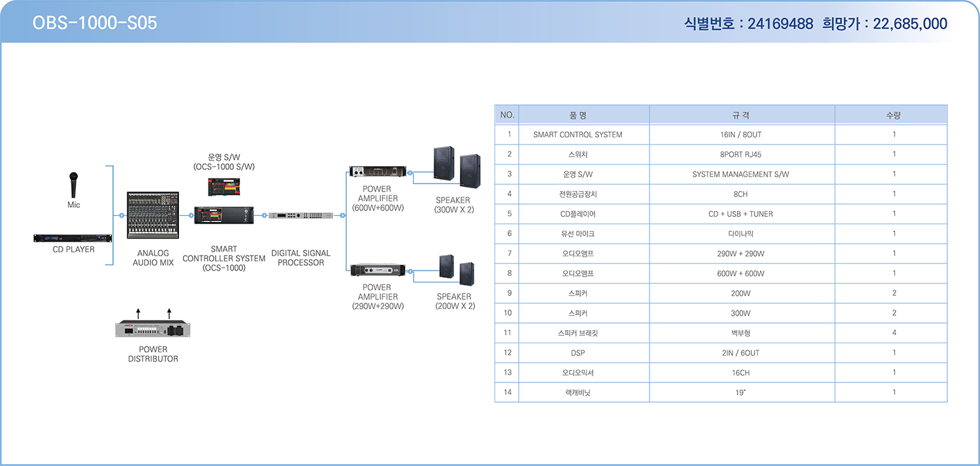Click SMART CONTROLLER SYSTEM (OCS-1000) label

pyautogui.click(x=224, y=258)
